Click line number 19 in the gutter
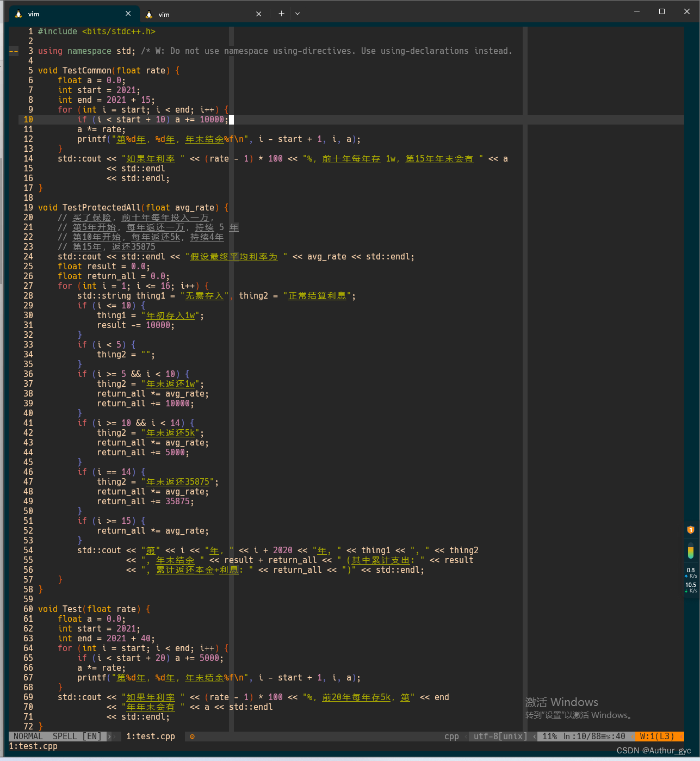700x761 pixels. [28, 208]
